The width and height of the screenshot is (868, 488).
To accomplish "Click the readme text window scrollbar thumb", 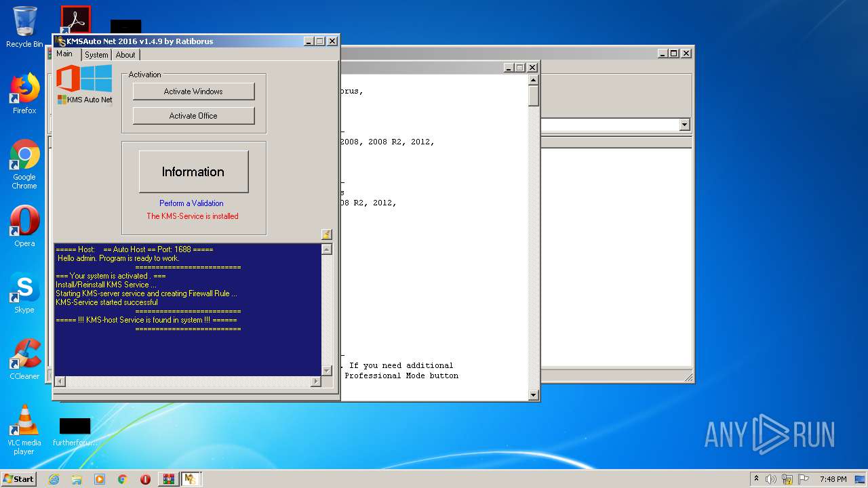I will point(533,96).
